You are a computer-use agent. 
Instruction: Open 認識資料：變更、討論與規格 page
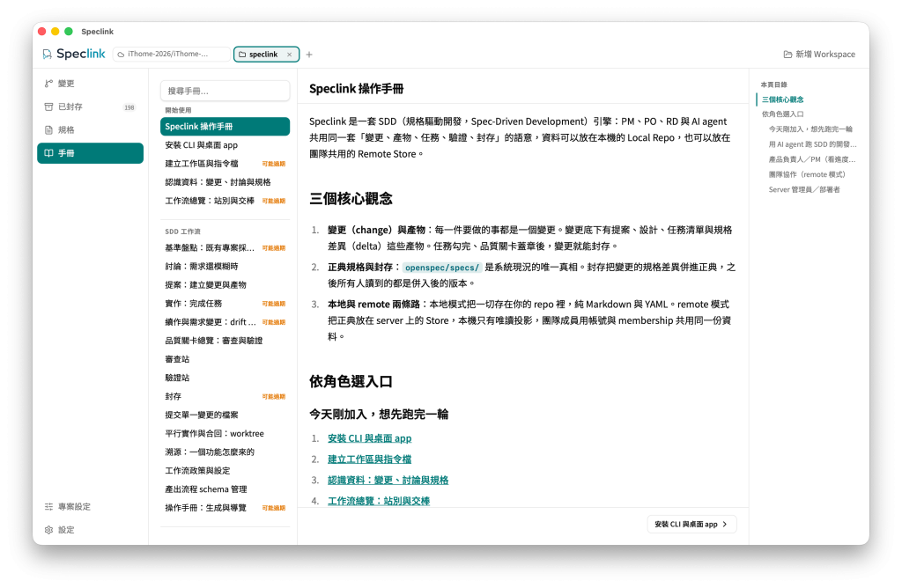(225, 182)
